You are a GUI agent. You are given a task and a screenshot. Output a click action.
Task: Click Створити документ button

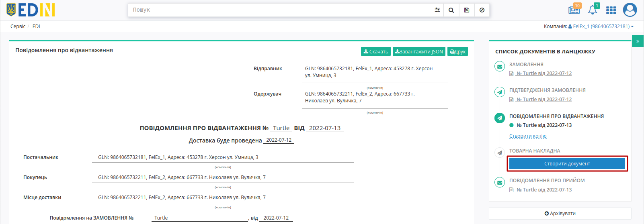(567, 163)
